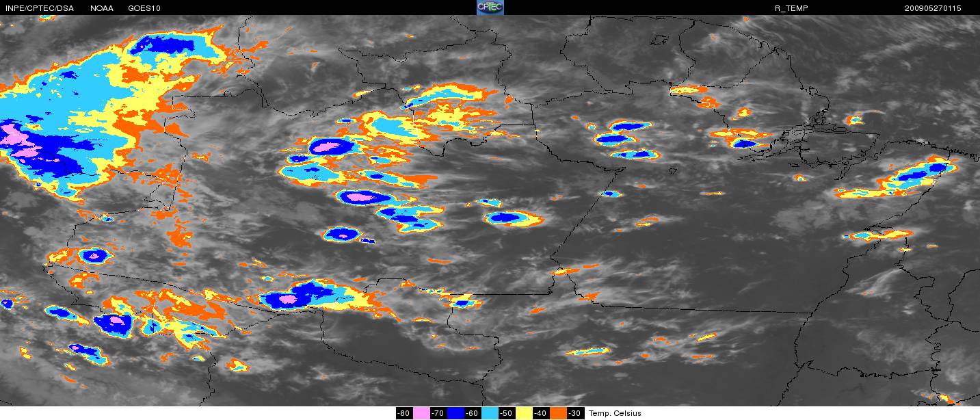Select the orange -40 to -30 legend swatch
Viewport: 980px width, 420px height.
coord(558,413)
